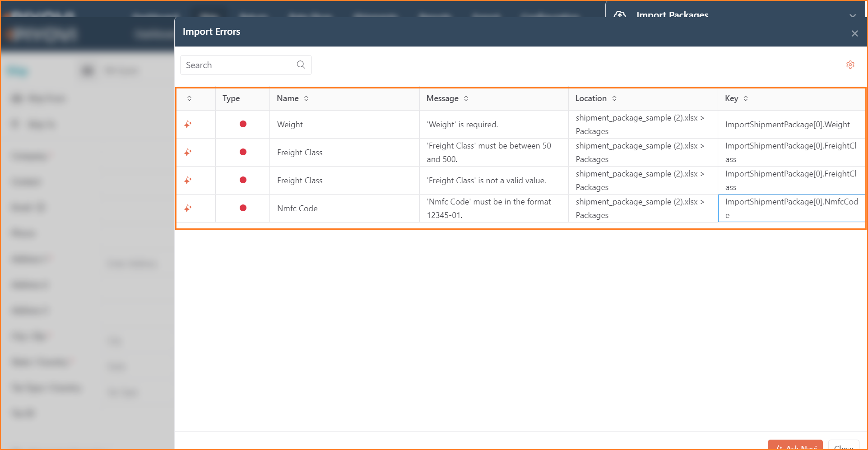Click the Close button at bottom
The height and width of the screenshot is (450, 868).
843,445
